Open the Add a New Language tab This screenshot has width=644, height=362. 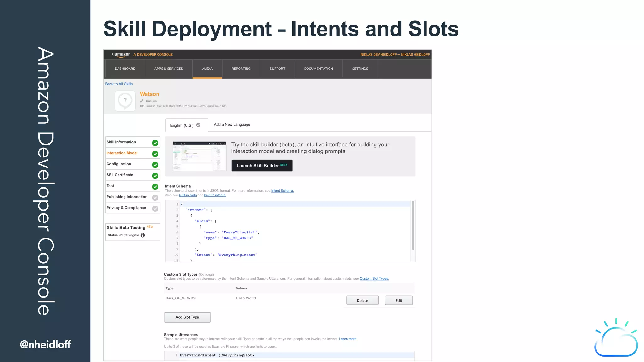232,125
